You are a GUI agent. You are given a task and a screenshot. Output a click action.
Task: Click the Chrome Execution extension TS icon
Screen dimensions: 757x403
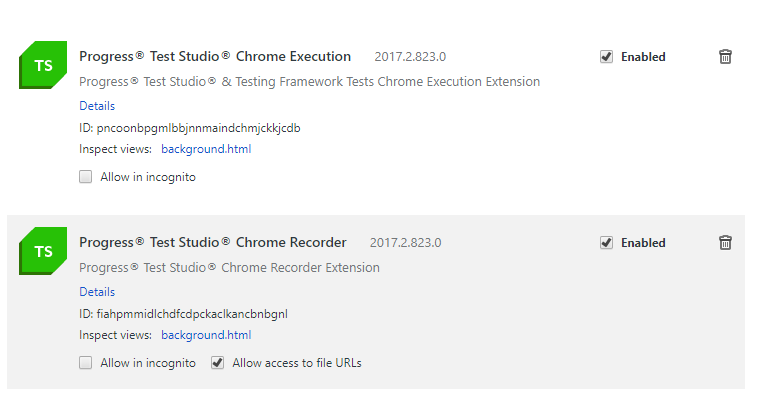point(43,64)
